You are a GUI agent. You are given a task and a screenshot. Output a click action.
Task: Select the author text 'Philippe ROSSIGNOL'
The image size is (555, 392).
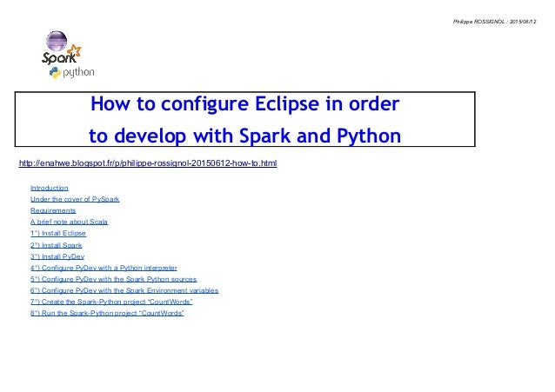click(x=479, y=22)
